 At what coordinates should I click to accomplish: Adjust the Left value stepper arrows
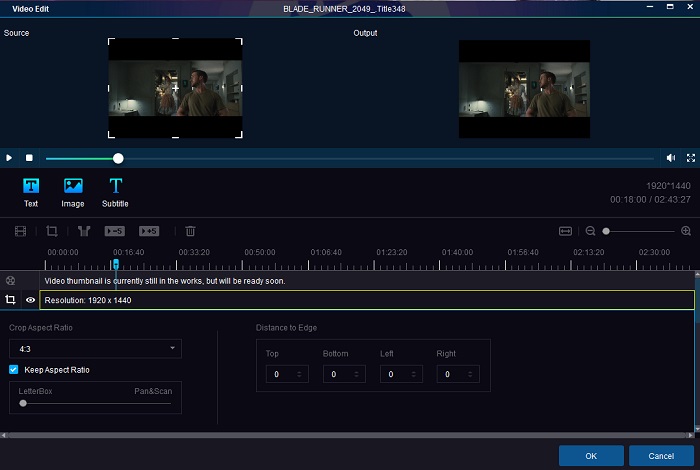(x=413, y=374)
